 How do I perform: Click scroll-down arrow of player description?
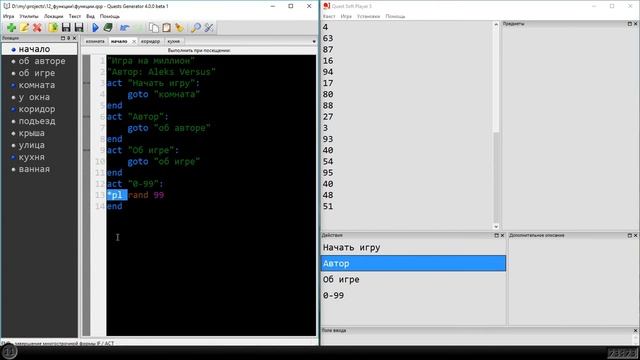[496, 227]
